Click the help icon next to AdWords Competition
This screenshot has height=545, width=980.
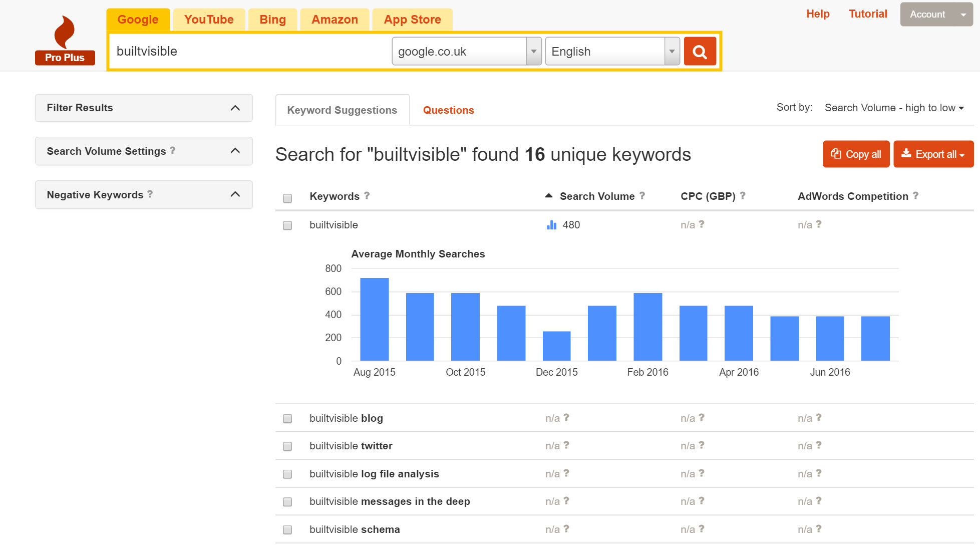tap(915, 195)
